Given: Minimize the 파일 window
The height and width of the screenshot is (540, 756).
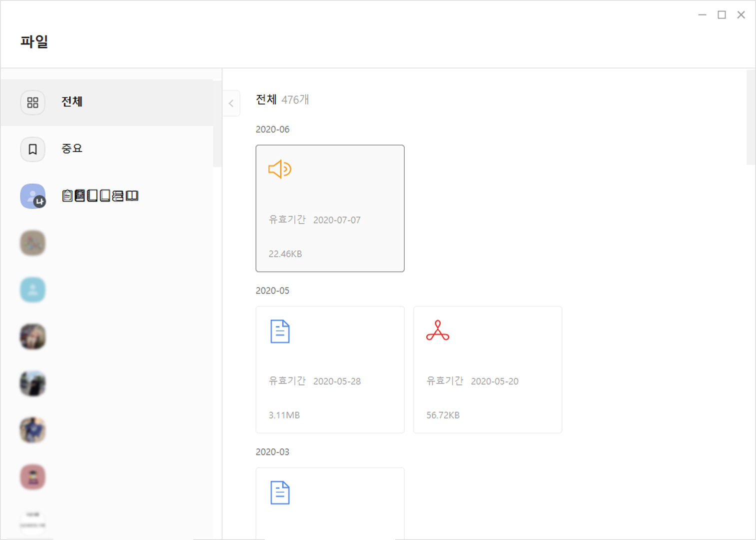Looking at the screenshot, I should click(702, 14).
